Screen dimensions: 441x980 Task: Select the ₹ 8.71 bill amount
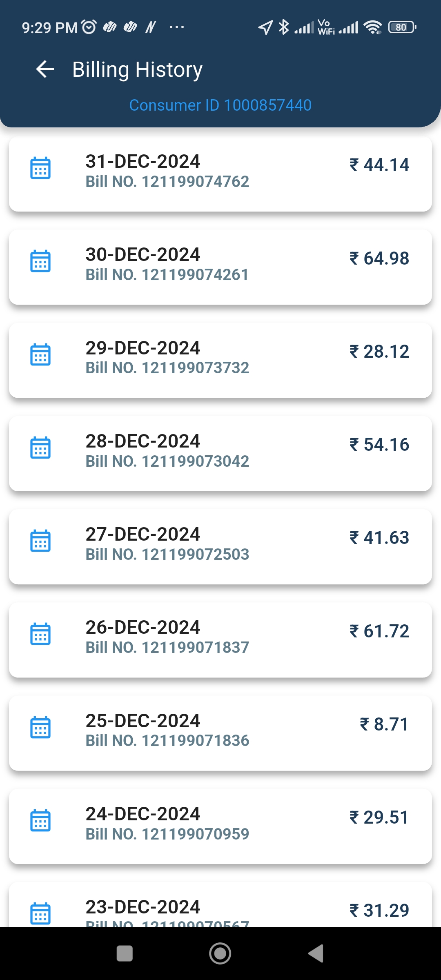tap(384, 724)
